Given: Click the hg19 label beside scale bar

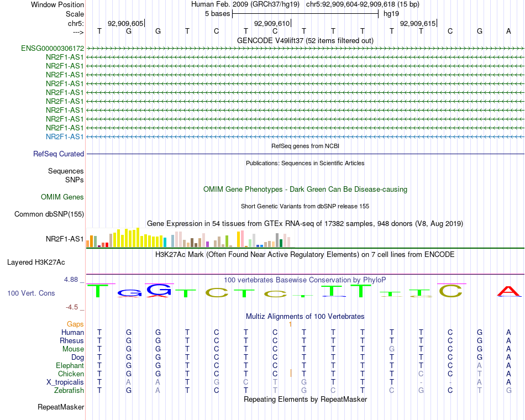Looking at the screenshot, I should click(391, 14).
